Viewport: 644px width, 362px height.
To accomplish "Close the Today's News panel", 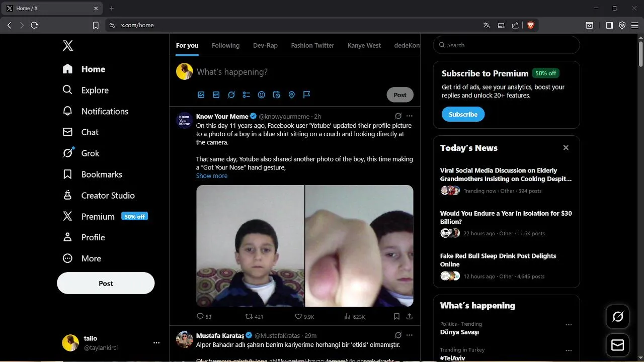I will (x=566, y=148).
